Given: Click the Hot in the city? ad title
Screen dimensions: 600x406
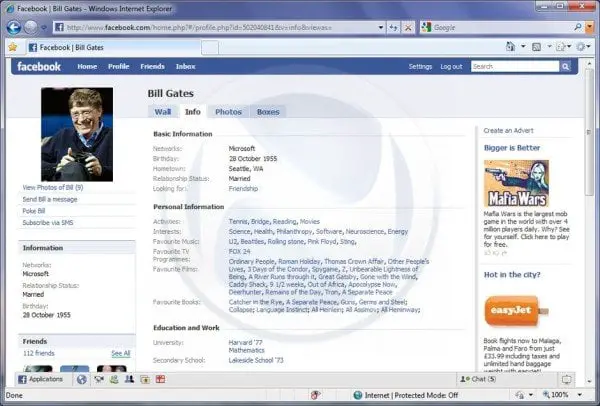Looking at the screenshot, I should coord(512,274).
